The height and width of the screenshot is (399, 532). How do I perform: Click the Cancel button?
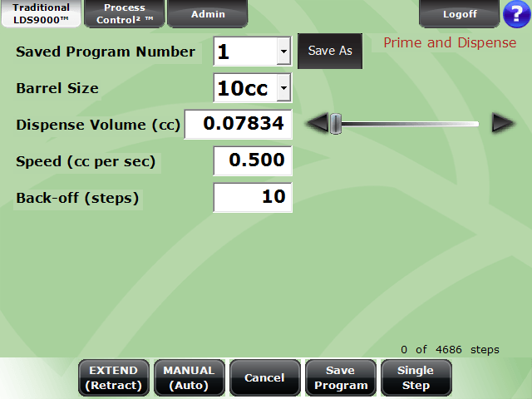(x=265, y=377)
